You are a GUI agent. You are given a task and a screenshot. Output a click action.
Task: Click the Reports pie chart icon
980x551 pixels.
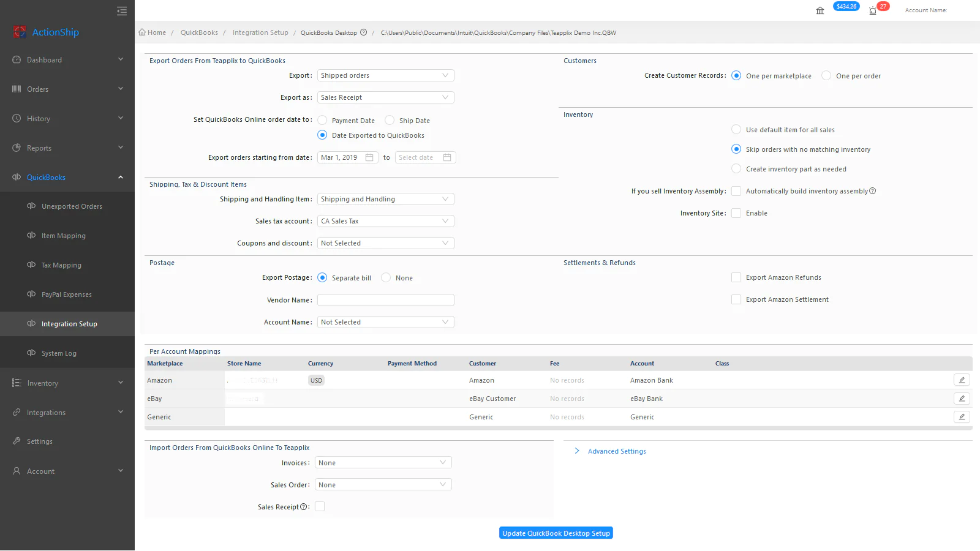[x=17, y=148]
